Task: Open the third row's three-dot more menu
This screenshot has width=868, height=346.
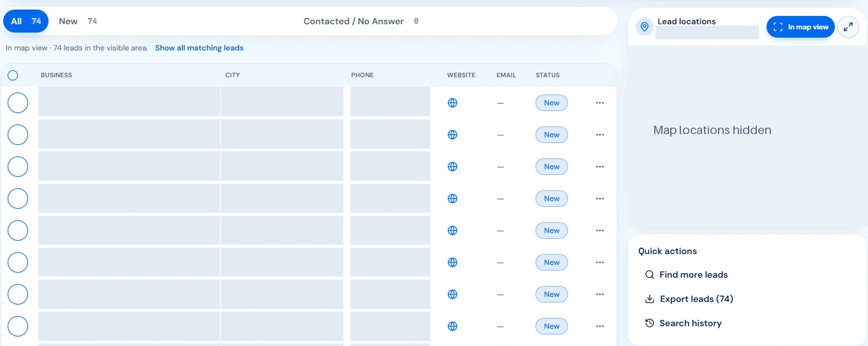Action: click(x=599, y=167)
